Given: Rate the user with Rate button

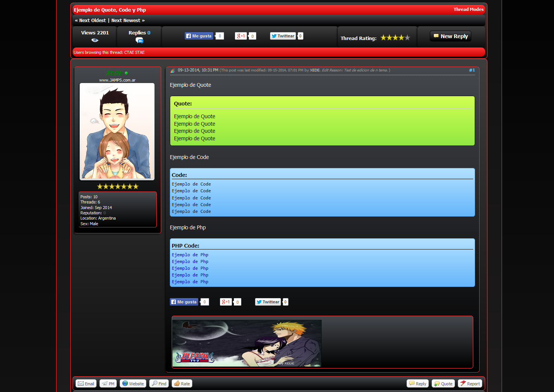Looking at the screenshot, I should tap(182, 383).
